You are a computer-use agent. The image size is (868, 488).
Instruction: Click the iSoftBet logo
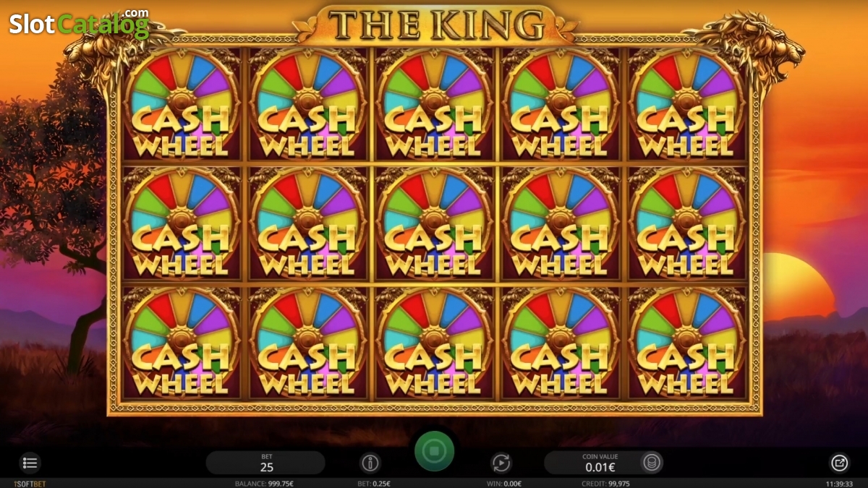[x=30, y=484]
